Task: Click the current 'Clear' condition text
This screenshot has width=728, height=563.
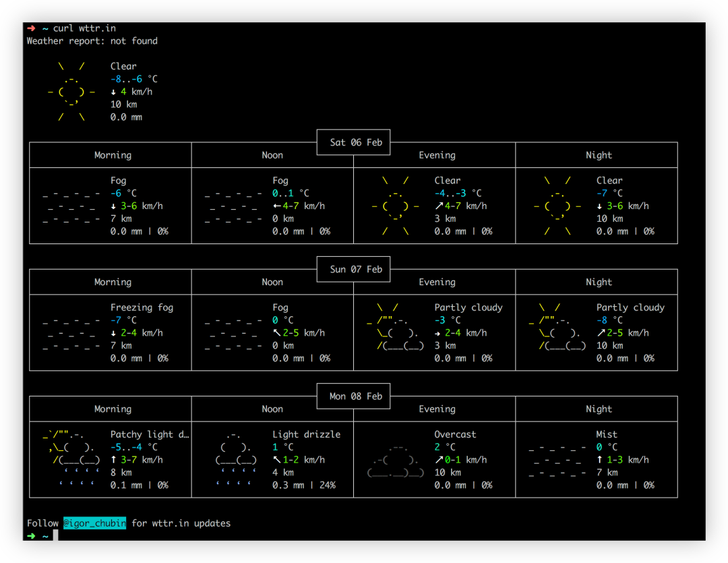Action: (123, 66)
